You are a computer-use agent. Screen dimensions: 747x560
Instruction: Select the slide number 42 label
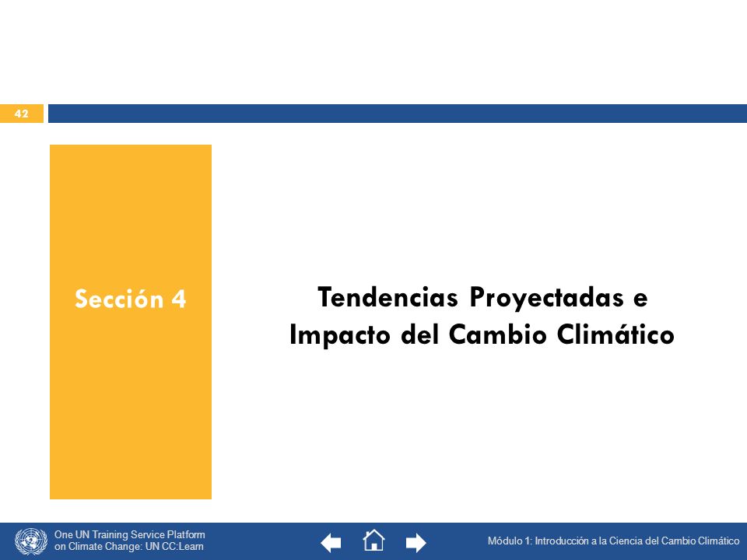(22, 114)
